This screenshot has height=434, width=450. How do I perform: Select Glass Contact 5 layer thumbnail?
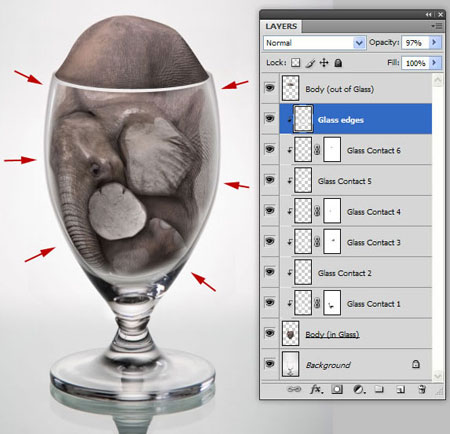click(x=303, y=180)
